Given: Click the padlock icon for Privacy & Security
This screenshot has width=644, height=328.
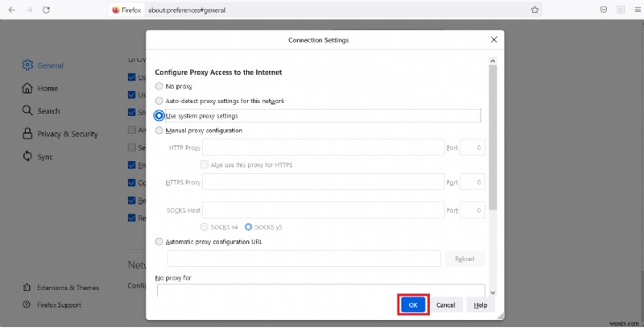Looking at the screenshot, I should [27, 134].
